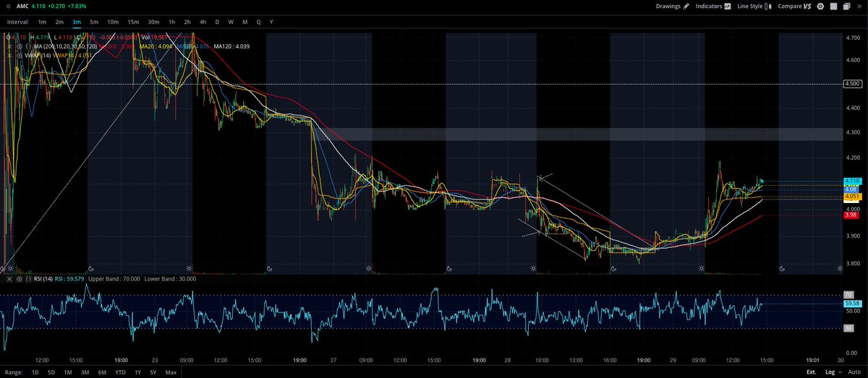The height and width of the screenshot is (378, 868).
Task: Click the 4.500 price level label
Action: pos(851,84)
